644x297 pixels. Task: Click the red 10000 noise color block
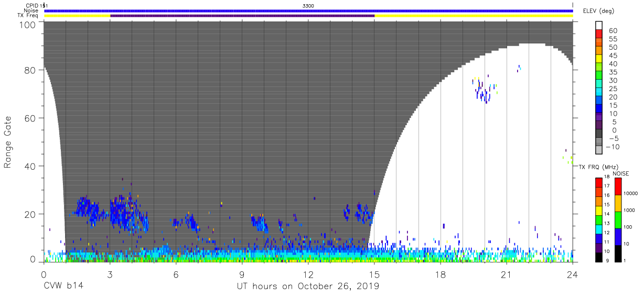click(x=618, y=186)
